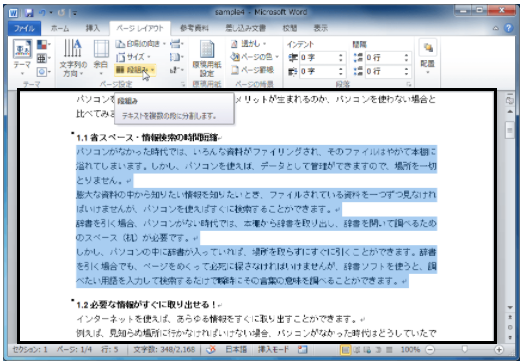Open the theme fonts dropdown

click(x=43, y=59)
